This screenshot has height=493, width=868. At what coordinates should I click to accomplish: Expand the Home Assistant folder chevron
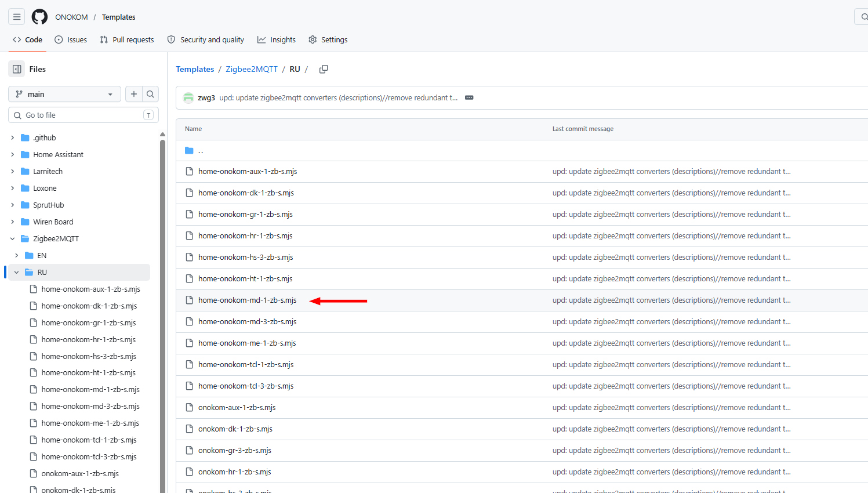point(13,155)
